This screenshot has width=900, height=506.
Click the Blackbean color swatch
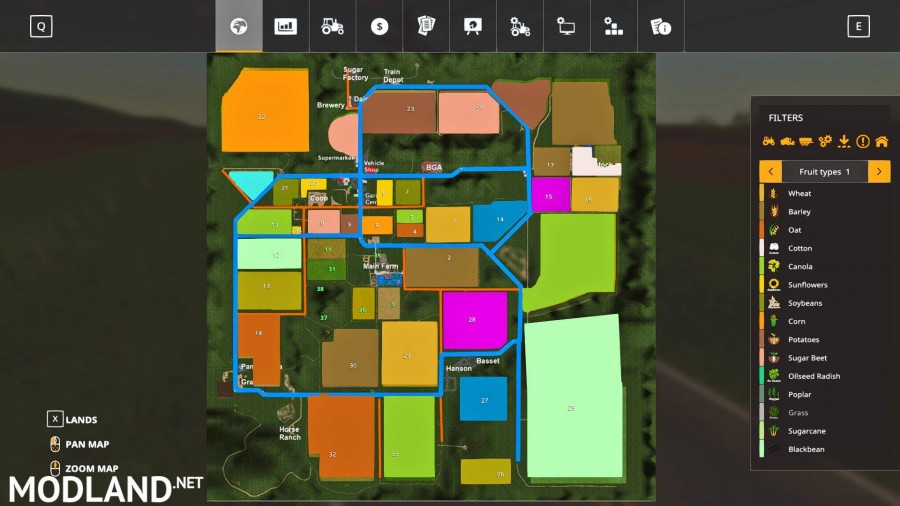coord(762,449)
